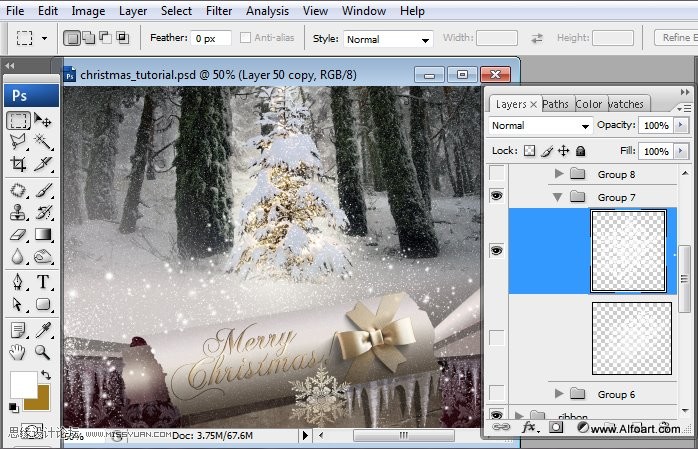Select the Rectangular Marquee tool
The width and height of the screenshot is (698, 449).
point(18,121)
